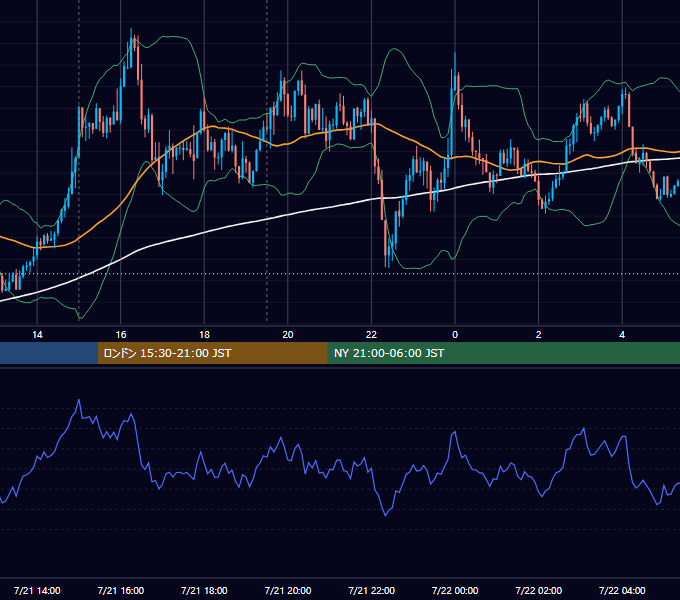
Task: Click the 0 hour axis label
Action: pos(455,335)
